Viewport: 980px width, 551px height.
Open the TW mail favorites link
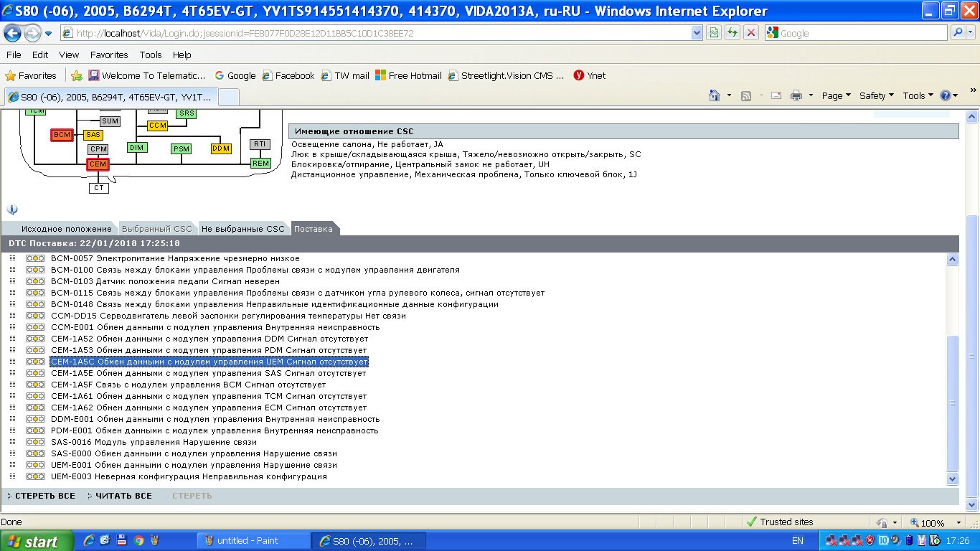pyautogui.click(x=345, y=75)
